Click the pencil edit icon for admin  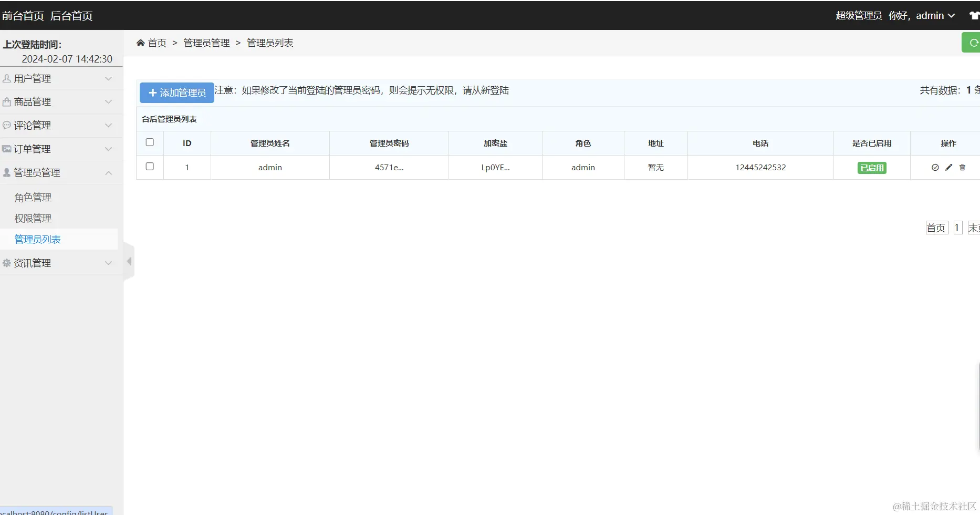pyautogui.click(x=948, y=168)
